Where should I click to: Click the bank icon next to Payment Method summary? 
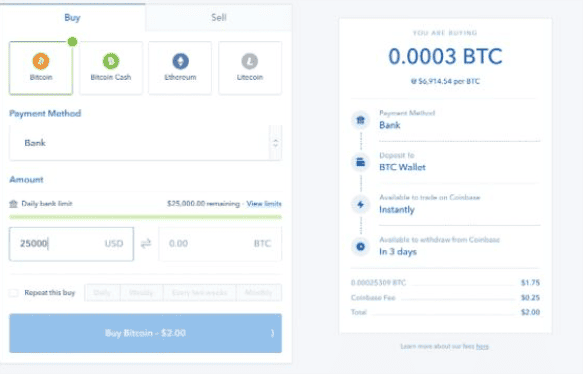pos(360,120)
